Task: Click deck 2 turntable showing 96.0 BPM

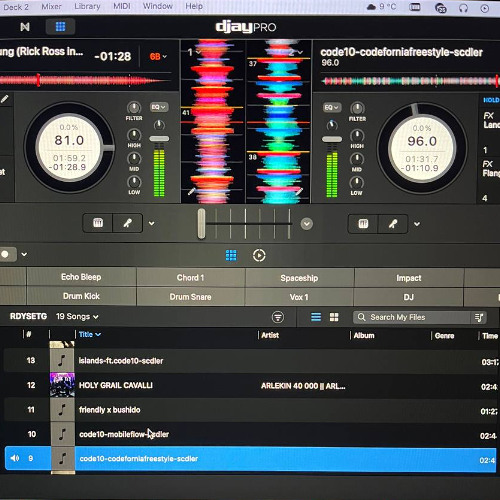Action: tap(422, 148)
